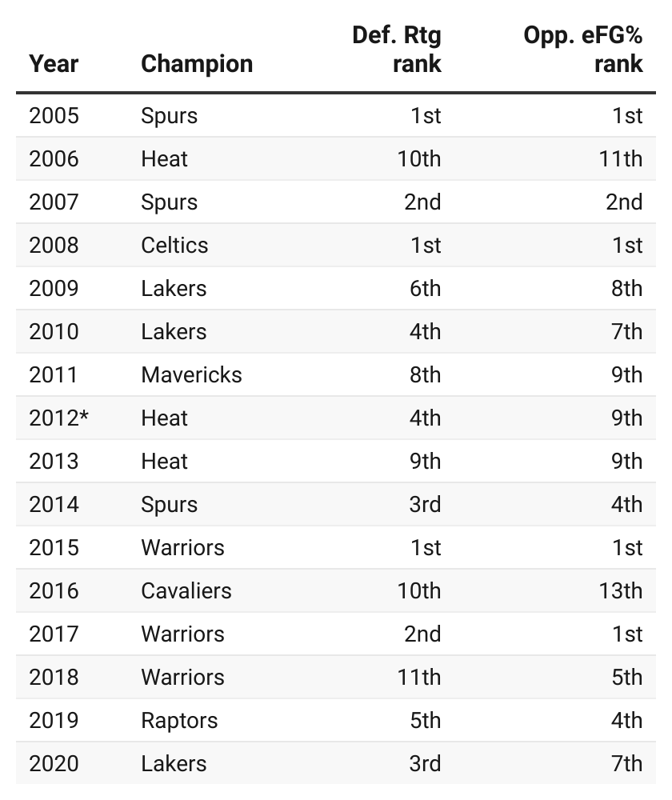Click the Def. Rtg rank column header
Viewport: 672px width, 800px height.
pos(397,50)
